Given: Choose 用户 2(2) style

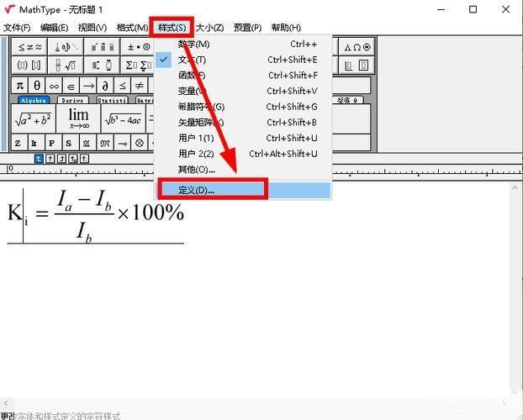Looking at the screenshot, I should coord(243,154).
